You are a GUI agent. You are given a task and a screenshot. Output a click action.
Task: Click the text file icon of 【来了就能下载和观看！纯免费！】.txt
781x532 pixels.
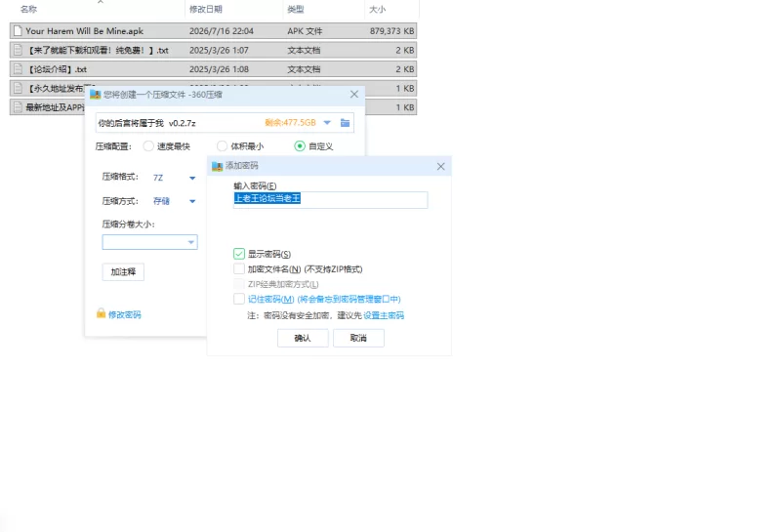pyautogui.click(x=18, y=51)
